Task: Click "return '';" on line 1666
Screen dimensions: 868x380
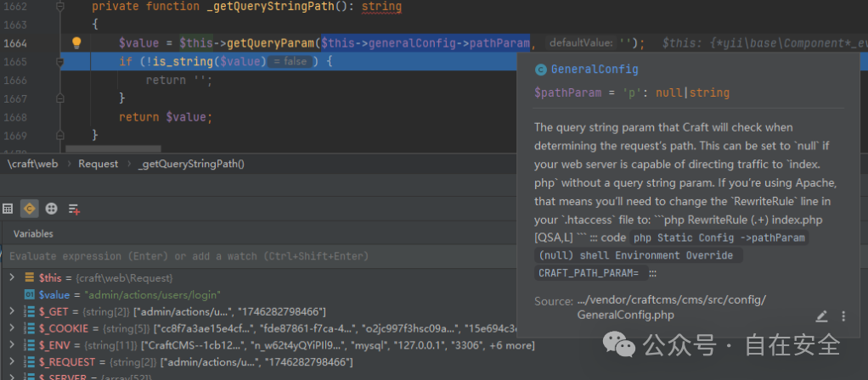Action: point(179,81)
